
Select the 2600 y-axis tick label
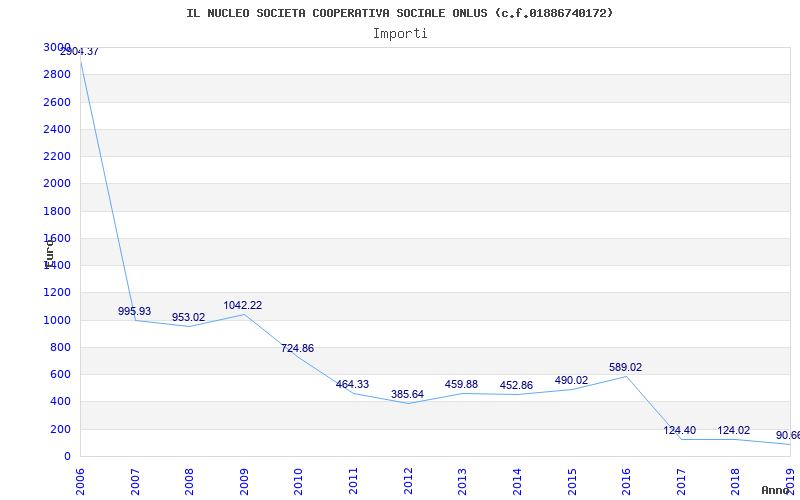[57, 102]
